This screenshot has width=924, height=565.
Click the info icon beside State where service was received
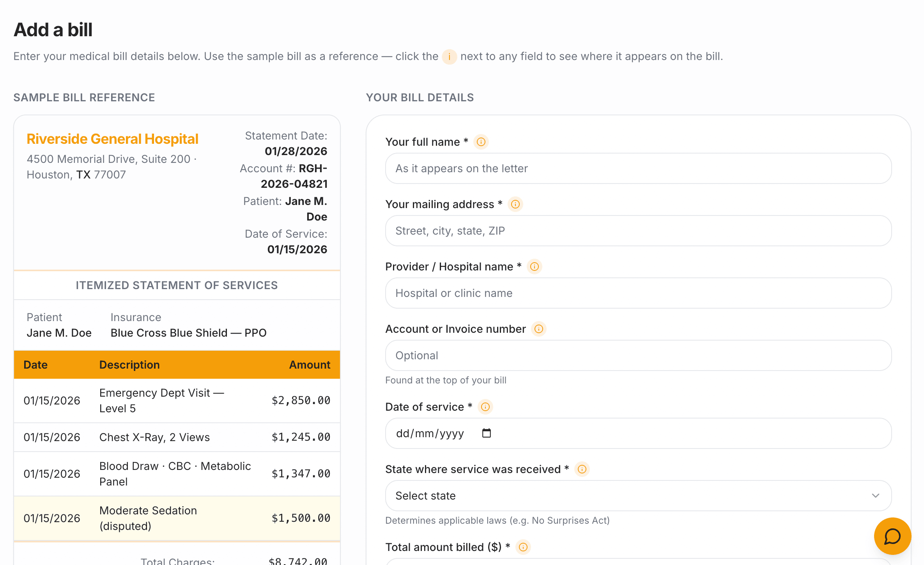tap(582, 470)
